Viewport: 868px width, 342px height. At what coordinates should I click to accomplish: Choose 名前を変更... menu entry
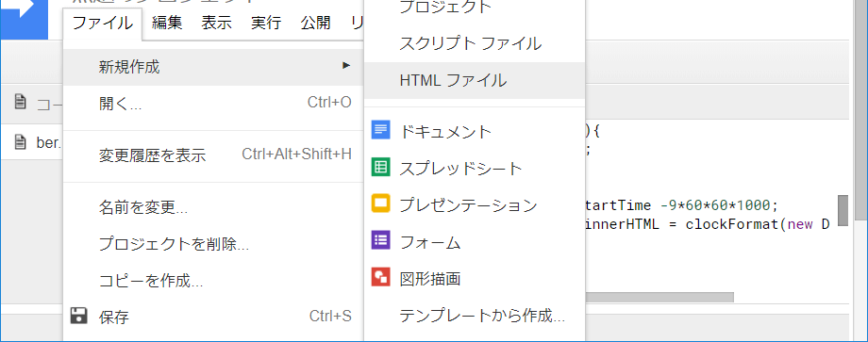pos(213,207)
